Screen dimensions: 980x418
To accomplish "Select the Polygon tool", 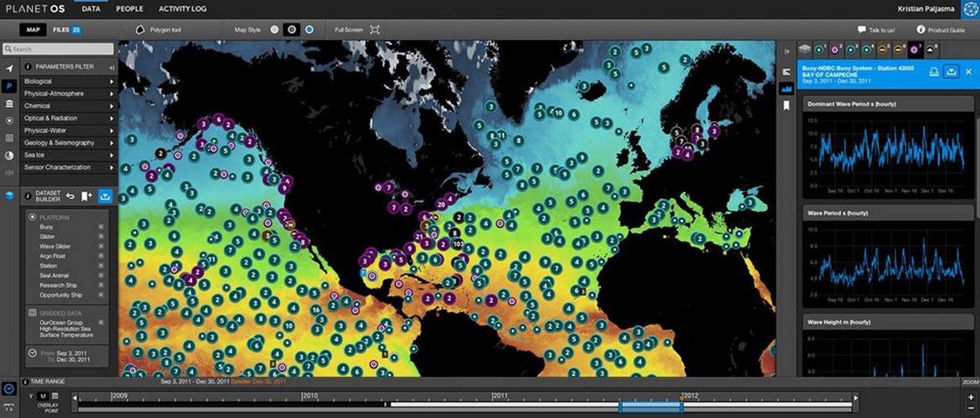I will click(x=159, y=30).
